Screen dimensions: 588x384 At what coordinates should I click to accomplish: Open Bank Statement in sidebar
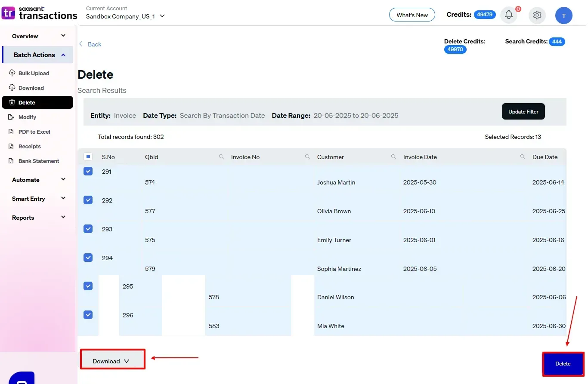39,161
